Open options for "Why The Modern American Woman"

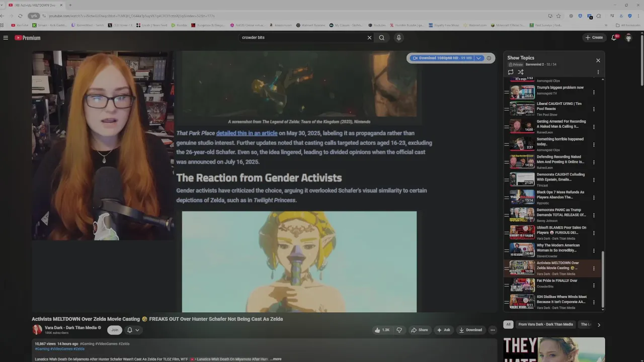click(594, 251)
